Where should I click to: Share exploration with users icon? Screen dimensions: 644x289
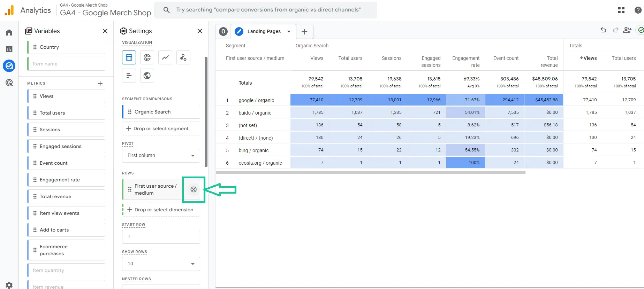628,30
